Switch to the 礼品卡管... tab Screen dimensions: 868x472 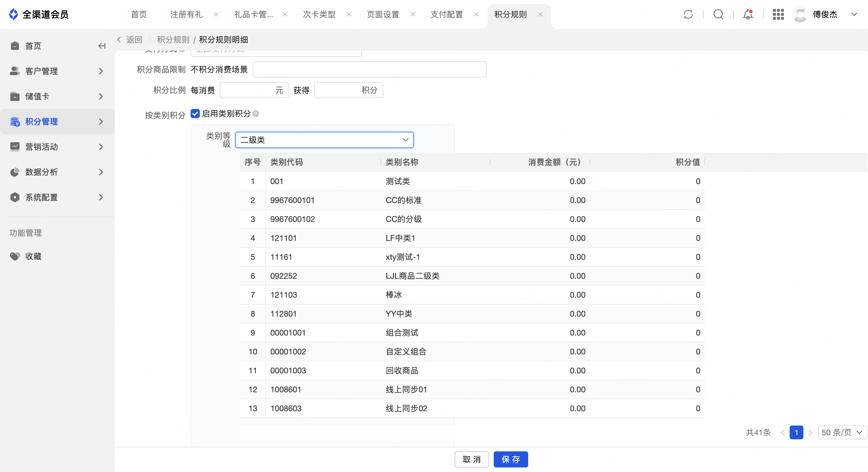point(253,14)
